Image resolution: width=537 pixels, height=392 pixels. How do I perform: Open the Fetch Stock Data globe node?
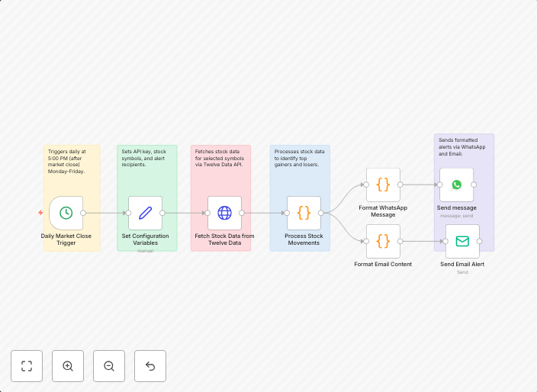click(224, 213)
